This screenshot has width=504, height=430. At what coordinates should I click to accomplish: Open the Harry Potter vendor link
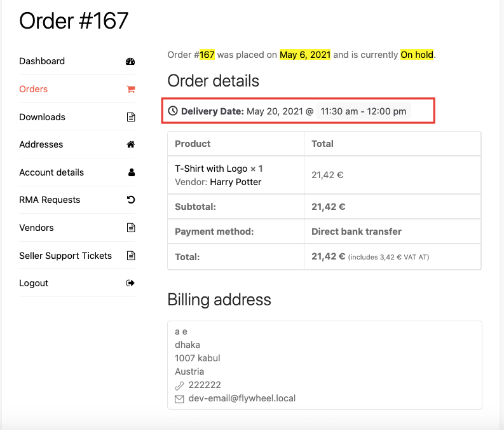coord(236,182)
